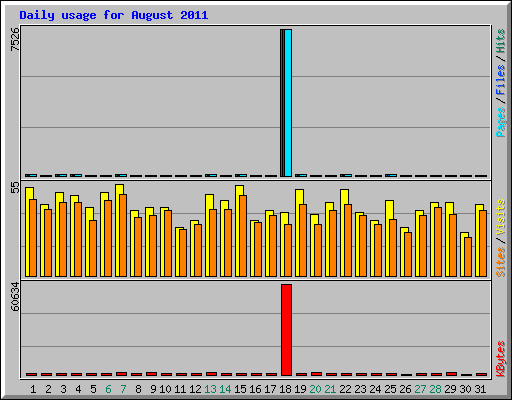Click the small cyan bar for day 1
Image resolution: width=512 pixels, height=400 pixels.
point(33,175)
